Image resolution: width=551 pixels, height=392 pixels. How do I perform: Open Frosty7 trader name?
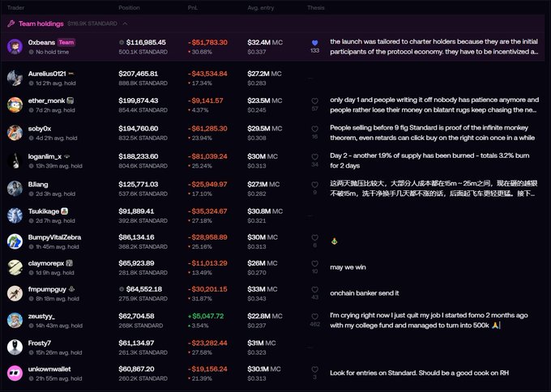pyautogui.click(x=40, y=343)
